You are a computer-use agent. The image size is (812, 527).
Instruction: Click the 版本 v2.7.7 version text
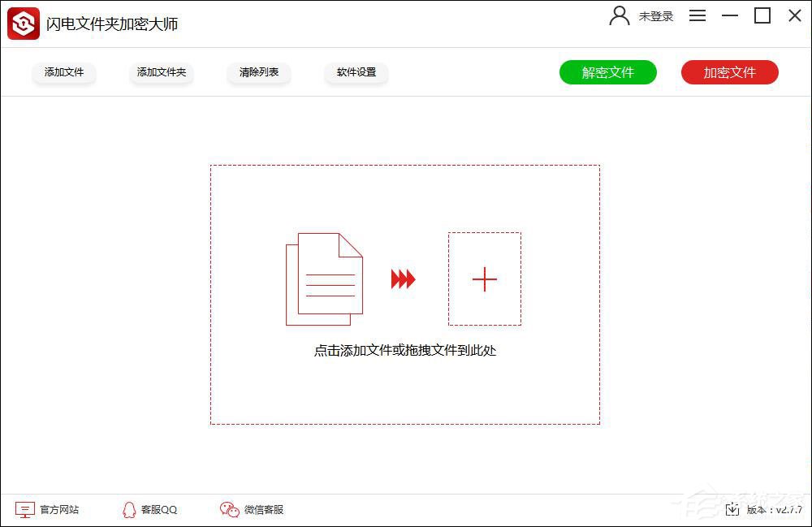click(771, 509)
